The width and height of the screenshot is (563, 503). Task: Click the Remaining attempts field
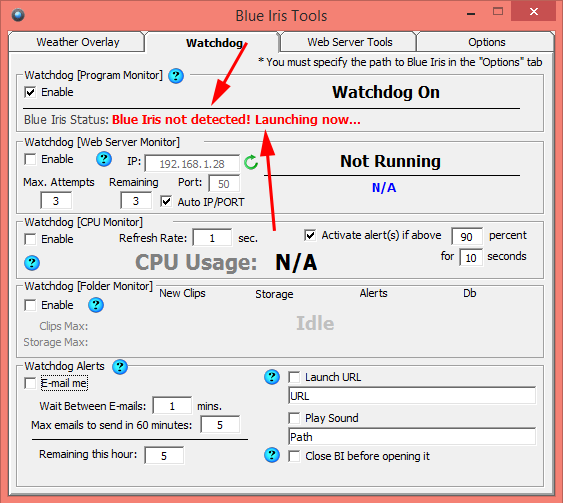(x=136, y=201)
